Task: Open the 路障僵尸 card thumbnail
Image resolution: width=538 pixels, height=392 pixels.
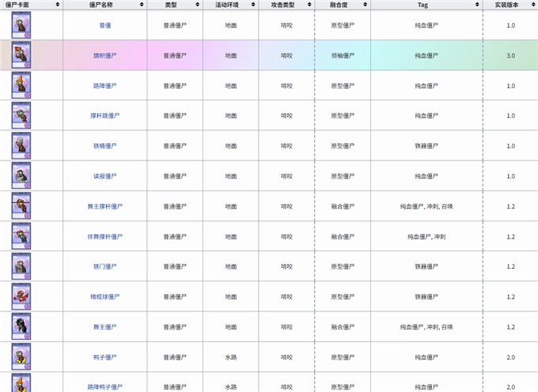Action: pyautogui.click(x=21, y=85)
